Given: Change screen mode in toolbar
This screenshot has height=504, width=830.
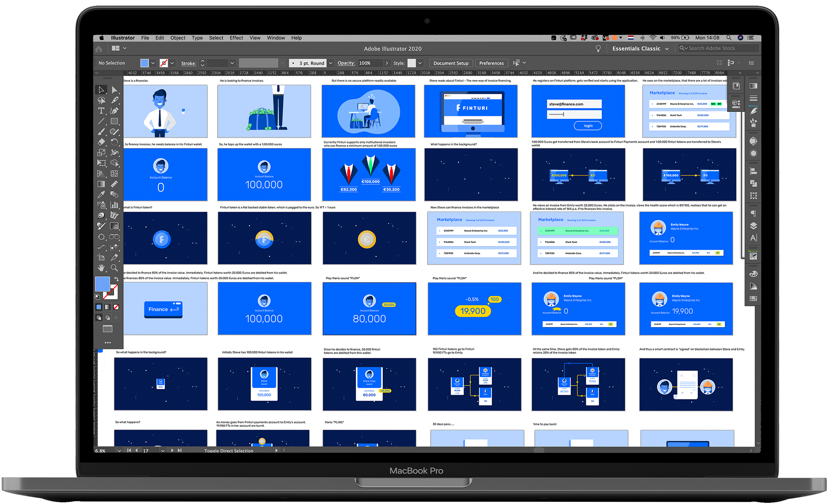Looking at the screenshot, I should coord(107,329).
